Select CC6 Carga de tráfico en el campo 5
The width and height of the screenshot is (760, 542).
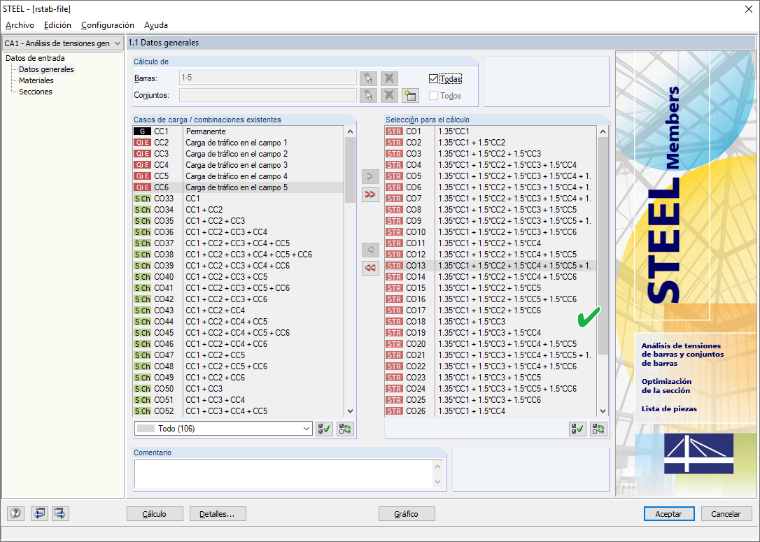point(238,187)
